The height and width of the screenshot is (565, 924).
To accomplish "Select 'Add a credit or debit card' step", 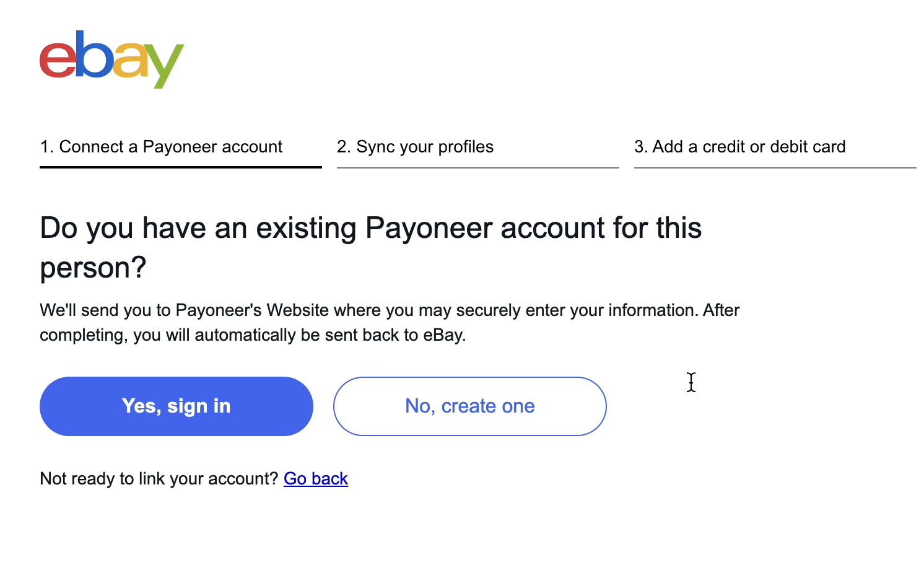I will pos(739,147).
